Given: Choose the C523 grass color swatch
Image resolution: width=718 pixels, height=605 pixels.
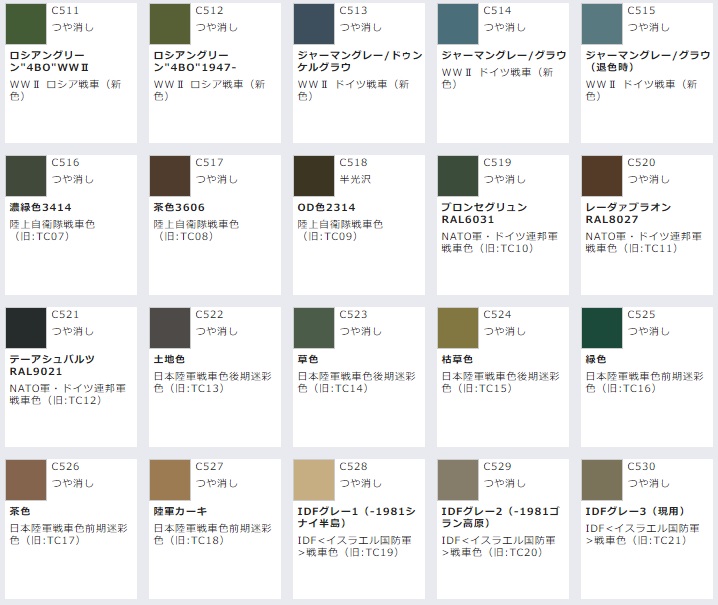Looking at the screenshot, I should [x=314, y=328].
